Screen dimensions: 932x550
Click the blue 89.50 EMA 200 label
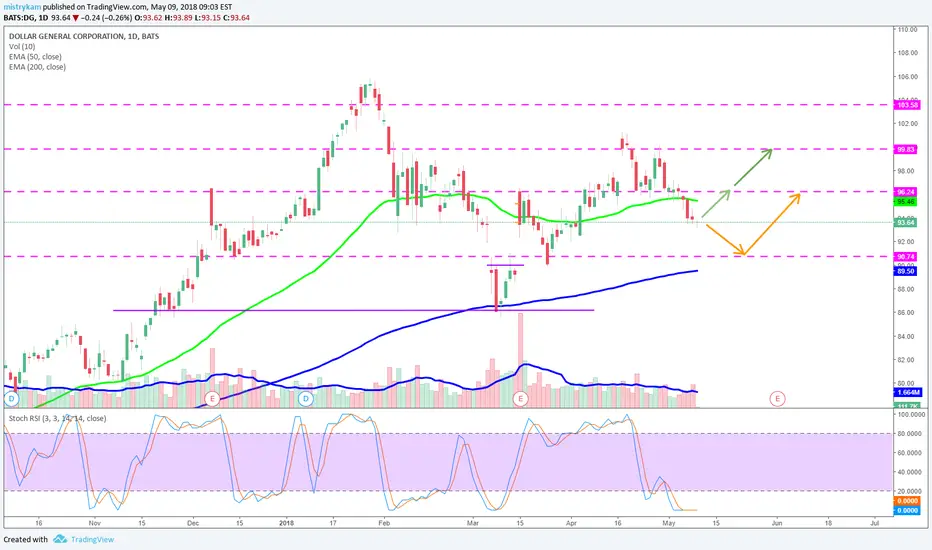tap(906, 271)
